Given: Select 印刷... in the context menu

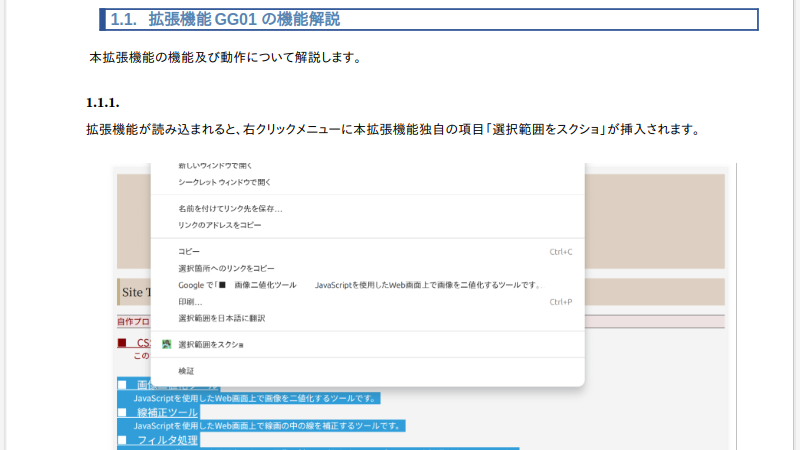Looking at the screenshot, I should tap(190, 301).
